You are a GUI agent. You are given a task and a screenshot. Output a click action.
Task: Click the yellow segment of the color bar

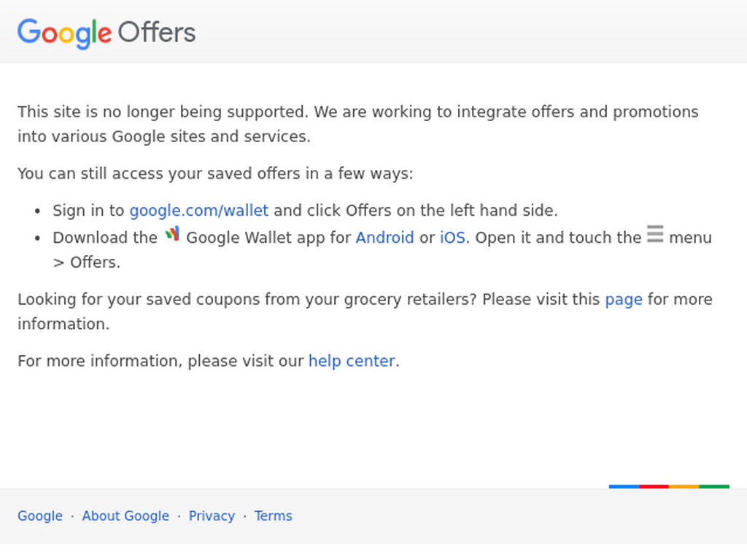pyautogui.click(x=684, y=486)
